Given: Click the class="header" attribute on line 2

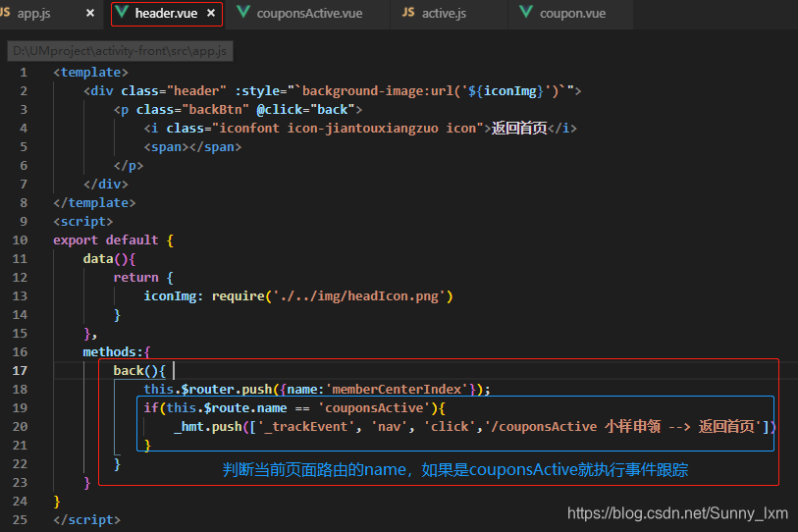Looking at the screenshot, I should pyautogui.click(x=174, y=91).
